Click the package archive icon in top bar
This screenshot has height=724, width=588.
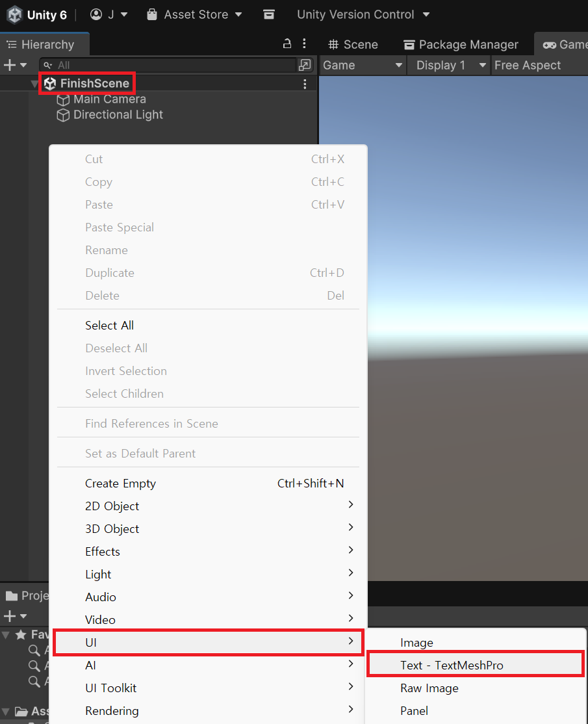pyautogui.click(x=269, y=15)
